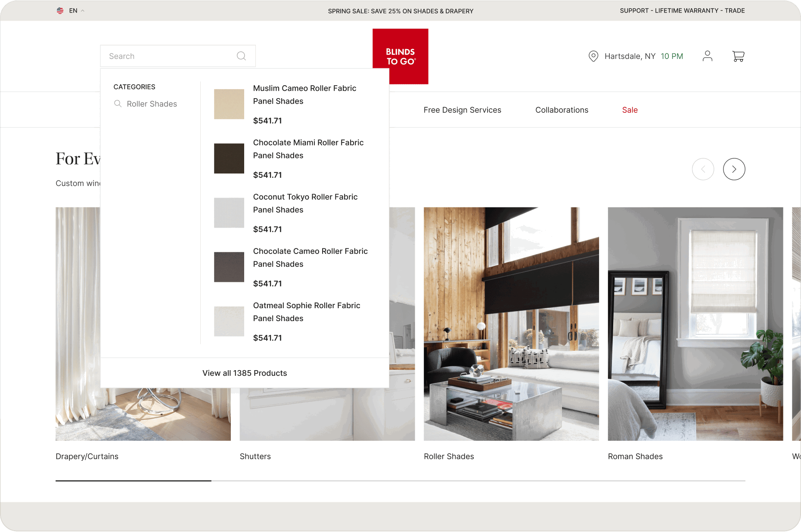
Task: Click the carousel progress scrollbar
Action: [x=400, y=480]
